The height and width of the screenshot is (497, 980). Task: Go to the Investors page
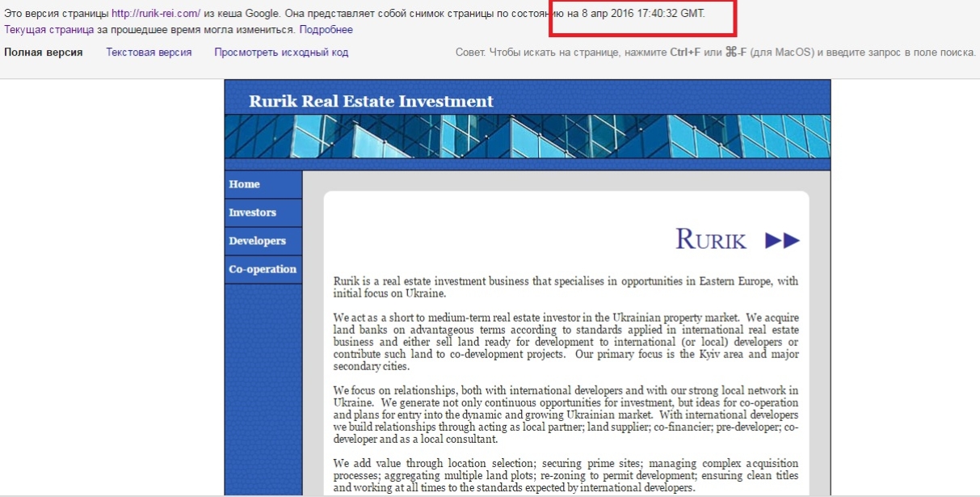tap(253, 213)
